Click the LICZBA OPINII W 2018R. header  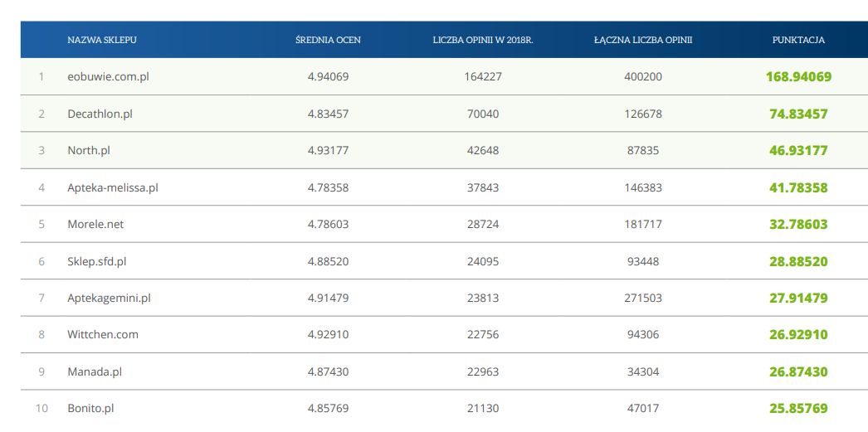(x=481, y=40)
